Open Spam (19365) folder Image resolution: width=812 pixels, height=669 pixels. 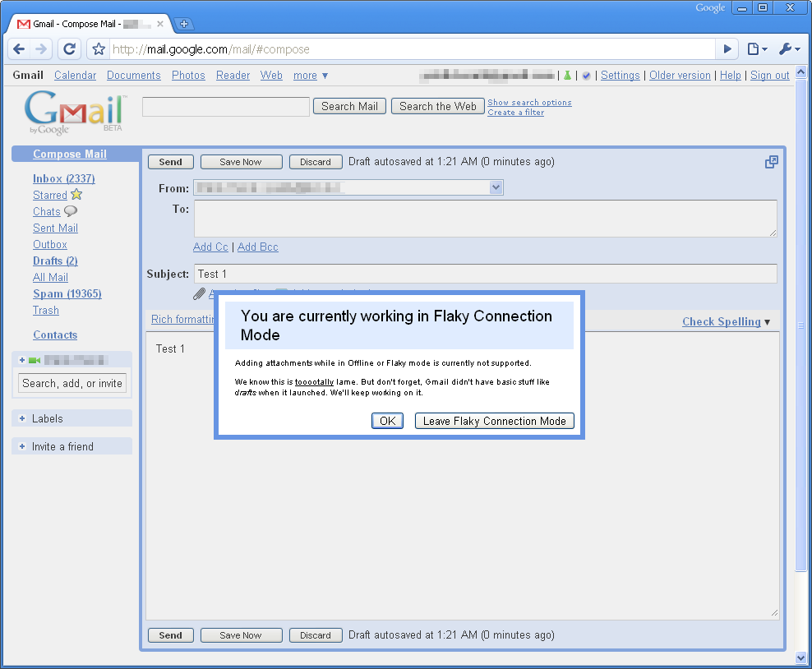click(x=67, y=294)
